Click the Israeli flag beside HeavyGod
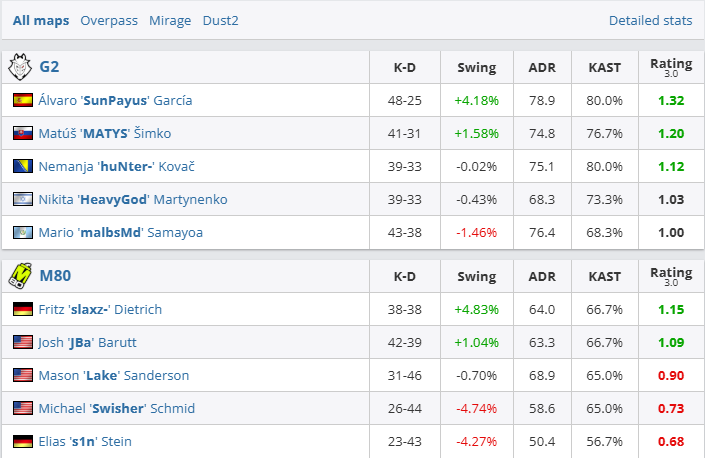 pyautogui.click(x=22, y=199)
